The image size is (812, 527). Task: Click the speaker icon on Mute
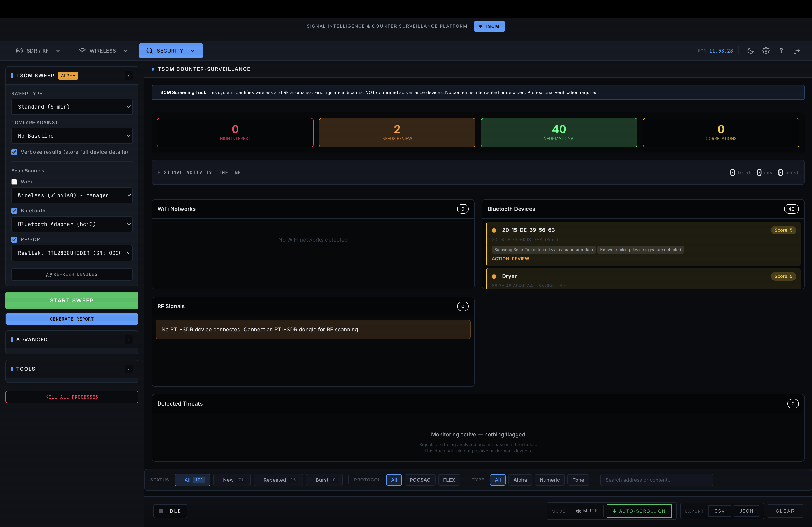578,511
